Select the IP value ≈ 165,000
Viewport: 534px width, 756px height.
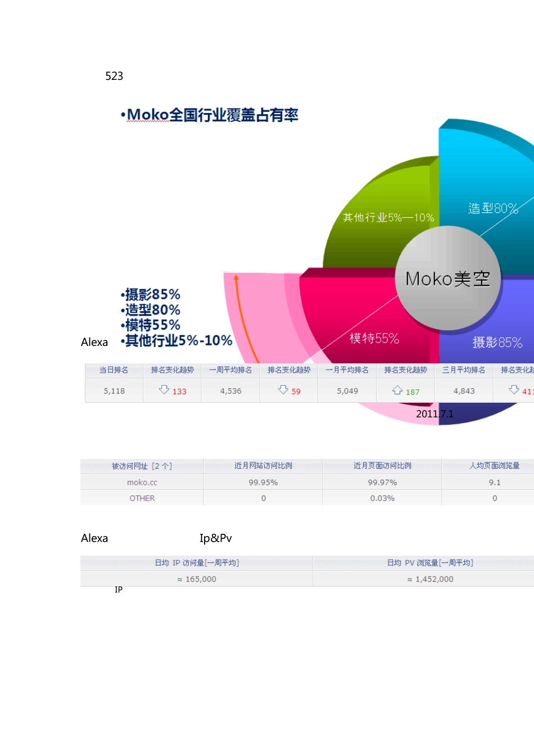coord(197,579)
